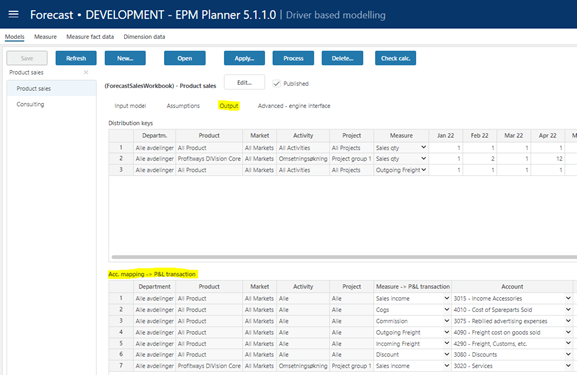Select the Assumptions tab
This screenshot has height=375, width=577.
183,106
